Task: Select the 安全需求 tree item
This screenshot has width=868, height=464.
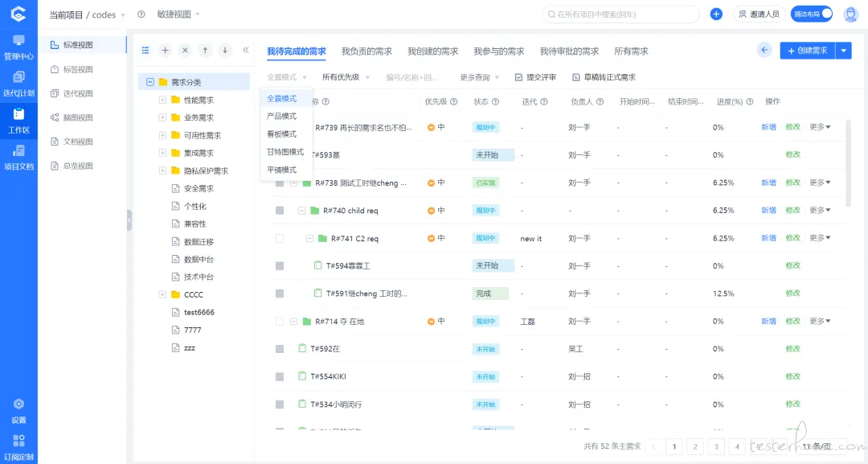Action: pyautogui.click(x=199, y=188)
